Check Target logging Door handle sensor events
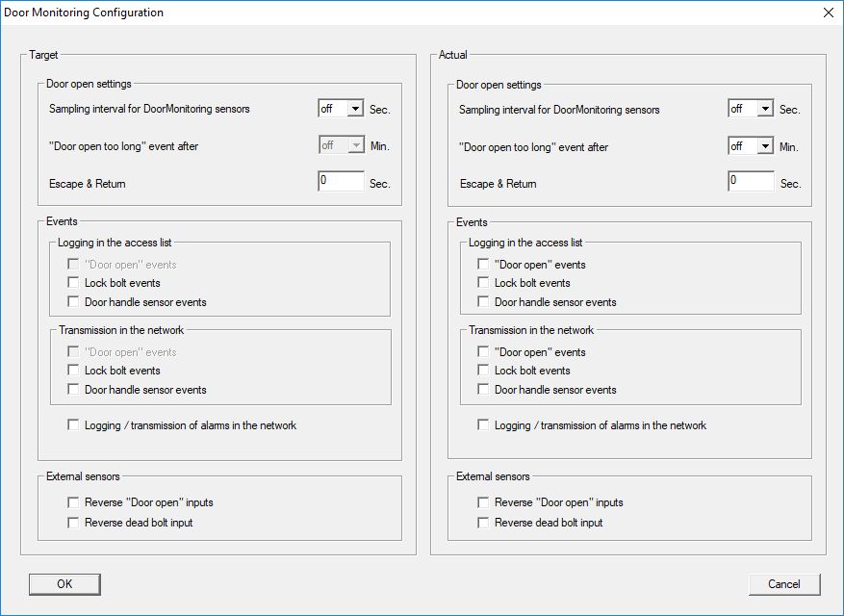 [74, 302]
